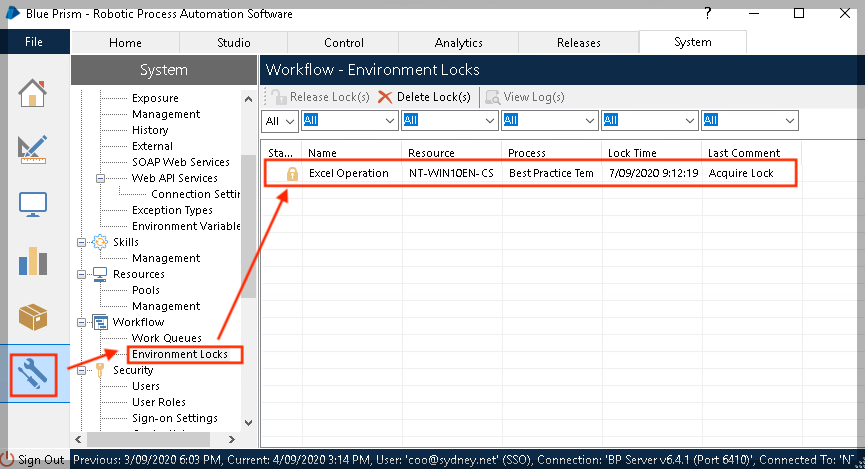Click the Security key icon in tree
The width and height of the screenshot is (865, 469).
point(100,370)
